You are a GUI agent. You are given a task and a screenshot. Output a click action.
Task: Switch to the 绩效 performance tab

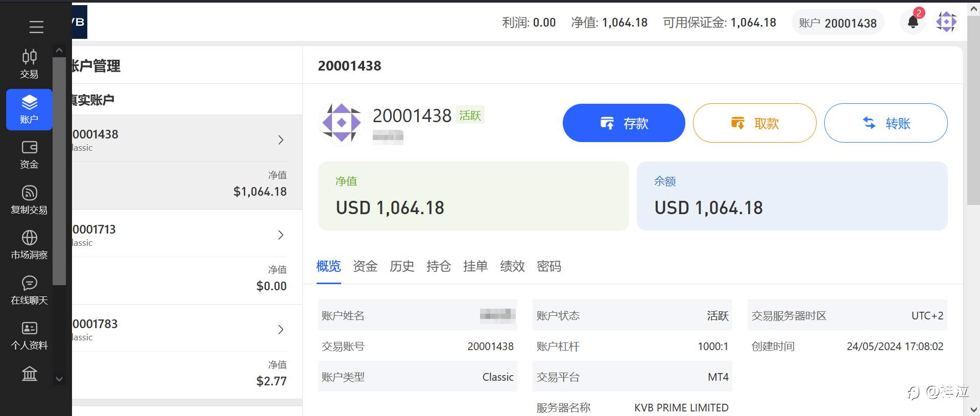(512, 266)
